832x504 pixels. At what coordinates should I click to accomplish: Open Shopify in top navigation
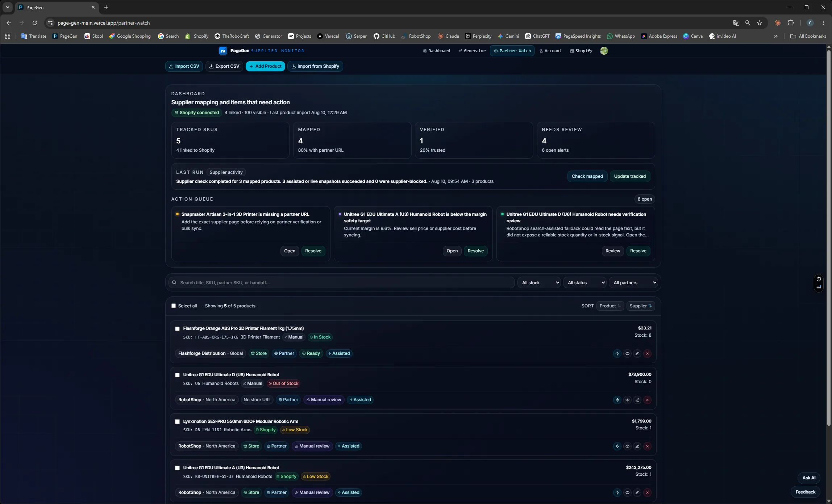coord(581,51)
